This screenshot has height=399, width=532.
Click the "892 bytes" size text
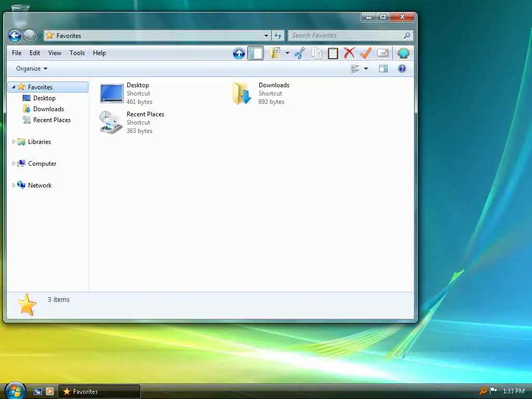tap(271, 102)
